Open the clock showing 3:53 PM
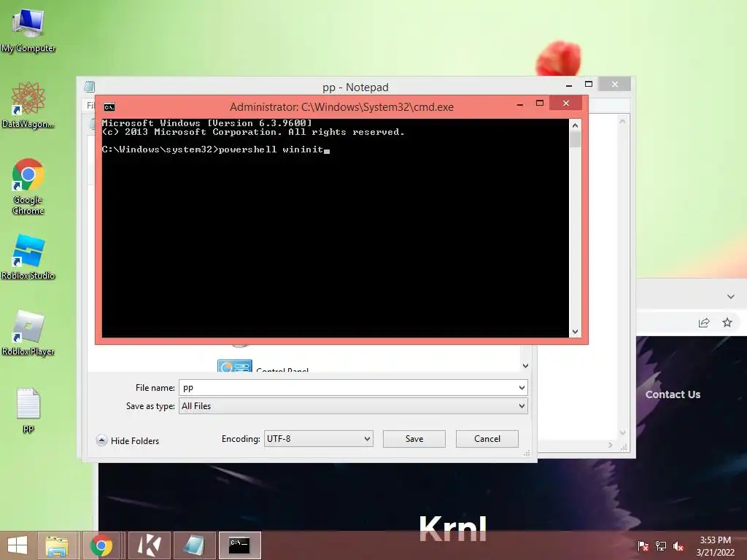 pyautogui.click(x=715, y=546)
